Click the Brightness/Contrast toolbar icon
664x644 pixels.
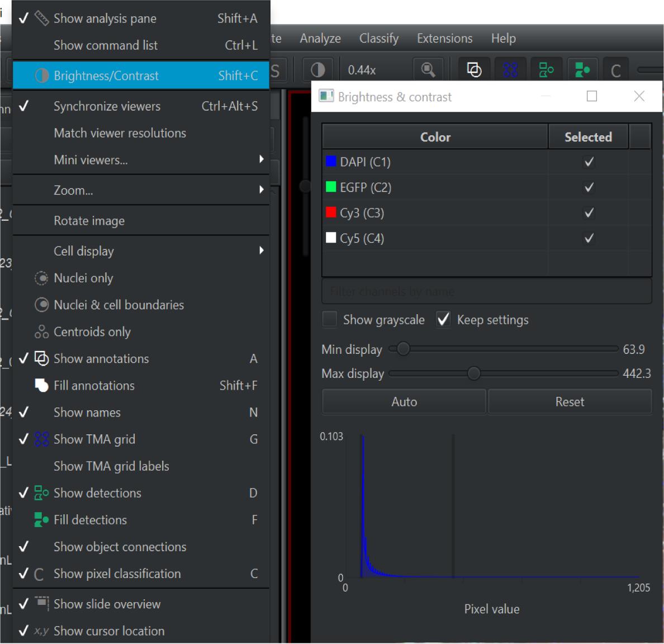click(x=317, y=70)
